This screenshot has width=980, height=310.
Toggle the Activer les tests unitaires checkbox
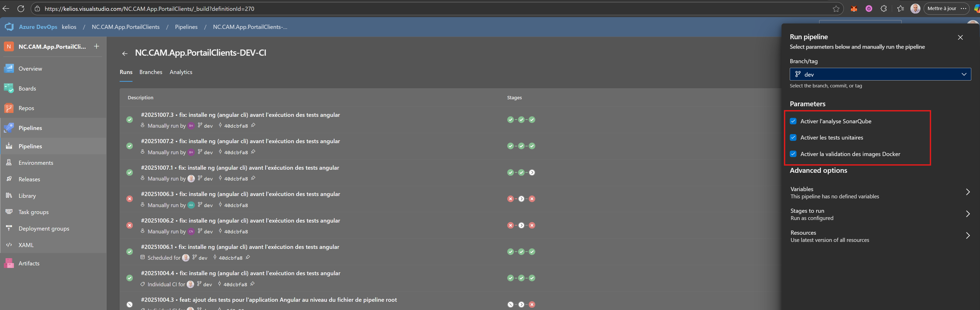coord(793,137)
